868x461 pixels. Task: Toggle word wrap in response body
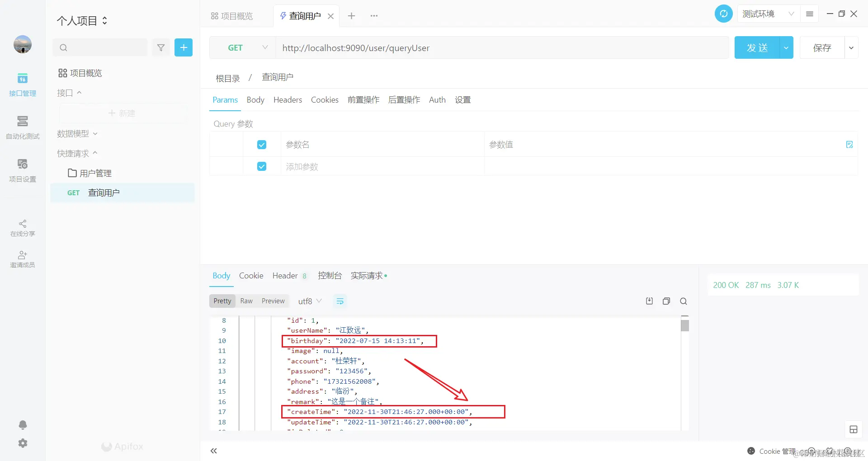(340, 301)
